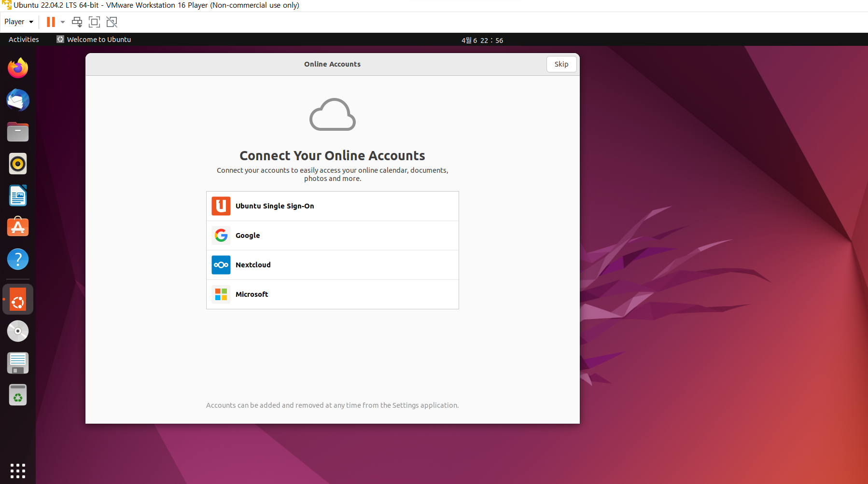Show Applications grid at dock bottom
Viewport: 868px width, 484px height.
coord(18,470)
